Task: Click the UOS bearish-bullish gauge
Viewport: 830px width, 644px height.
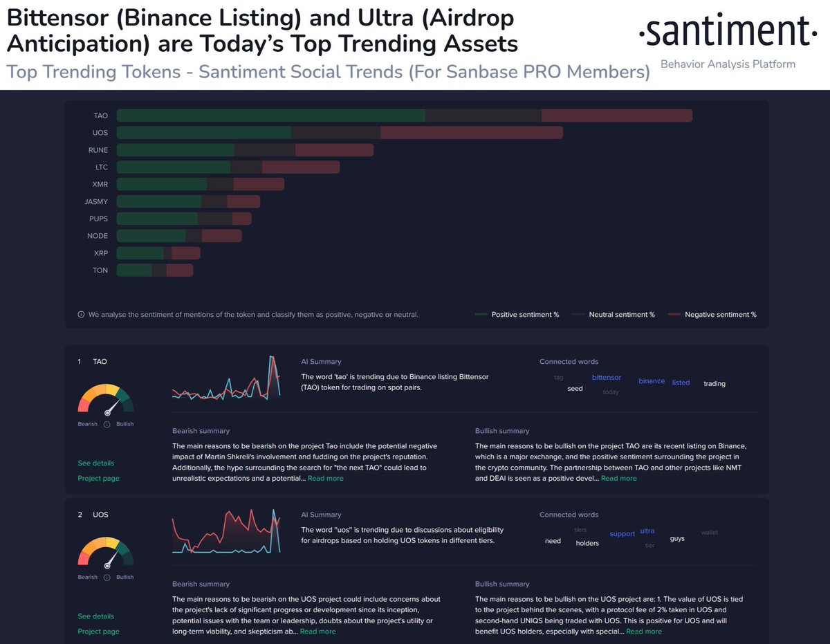Action: tap(107, 553)
